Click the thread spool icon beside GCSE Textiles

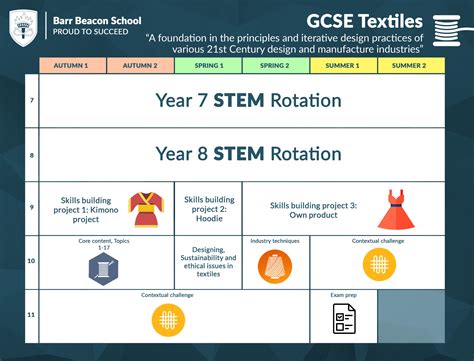[x=447, y=30]
